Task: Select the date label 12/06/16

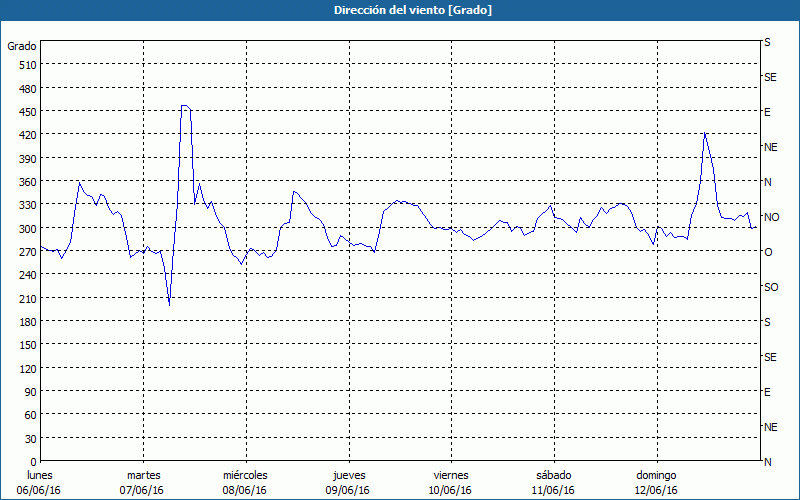Action: coord(656,490)
